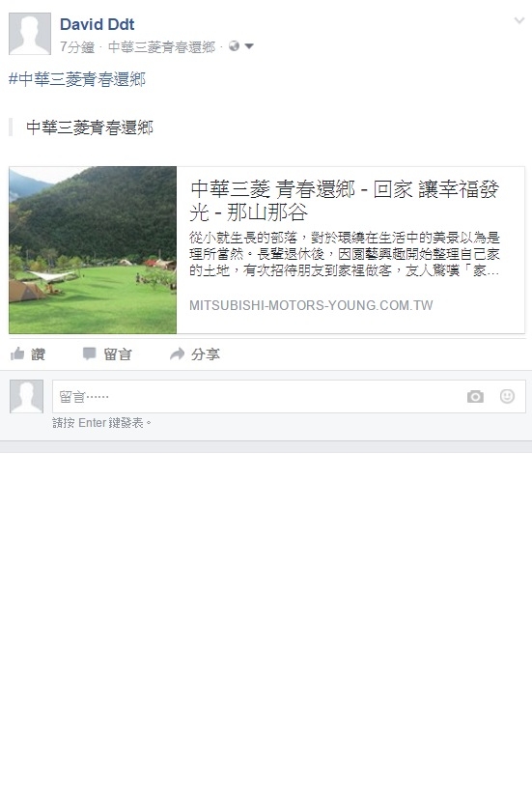Open the article titled 中華三菱 青春還鄉 - 回家
The height and width of the screenshot is (791, 532).
[x=345, y=201]
